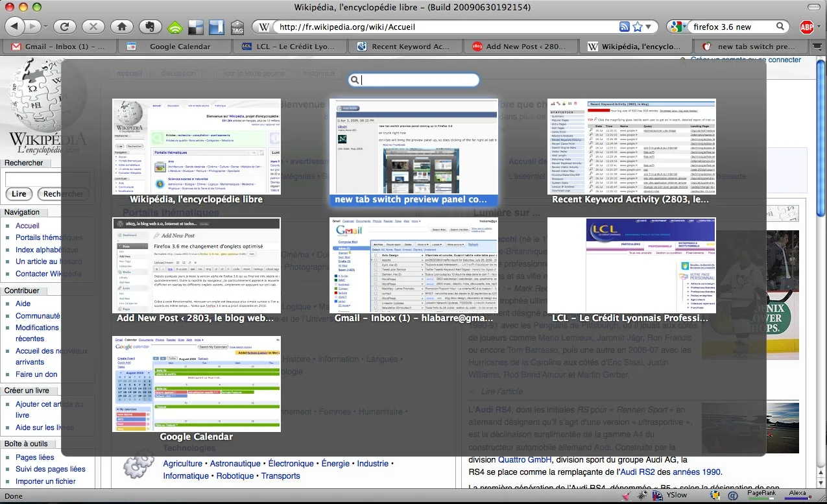Click the magnifier icon in the tab preview search
The width and height of the screenshot is (827, 504).
click(355, 80)
